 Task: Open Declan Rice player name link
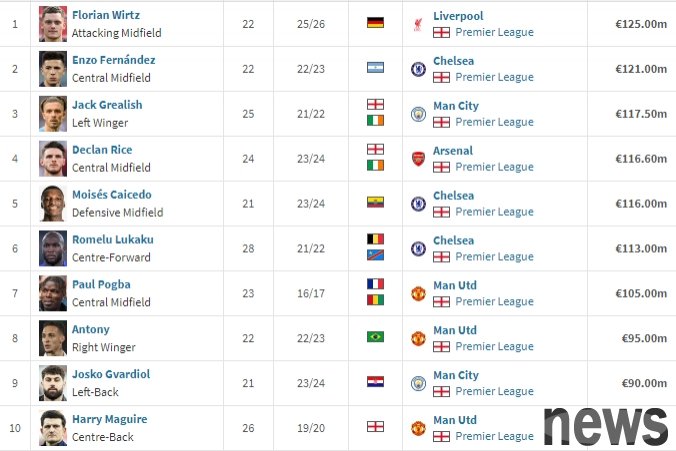point(102,150)
